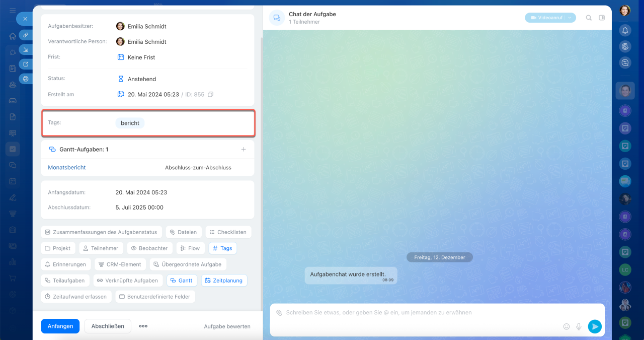Viewport: 644px width, 340px height.
Task: Open the home icon in left sidebar
Action: click(x=13, y=36)
